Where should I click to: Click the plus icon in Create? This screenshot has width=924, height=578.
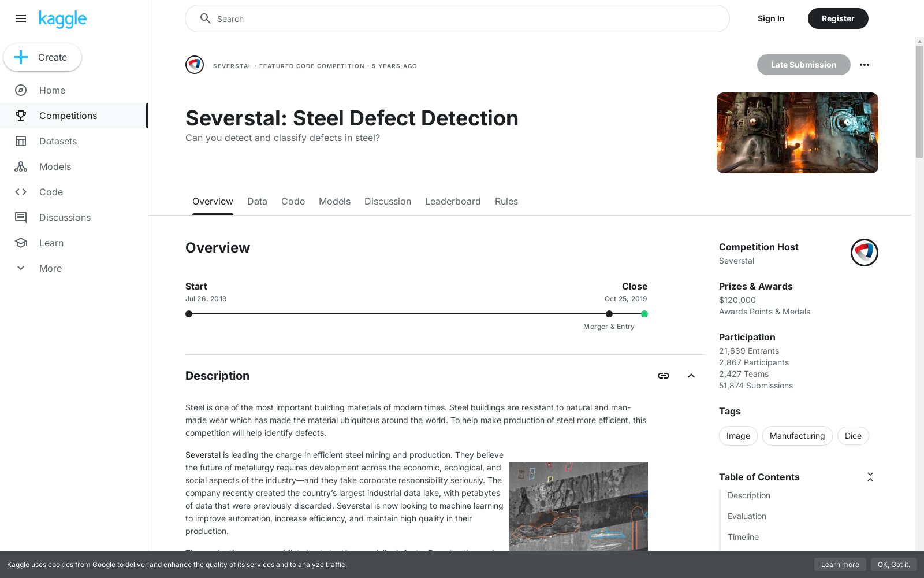point(21,57)
